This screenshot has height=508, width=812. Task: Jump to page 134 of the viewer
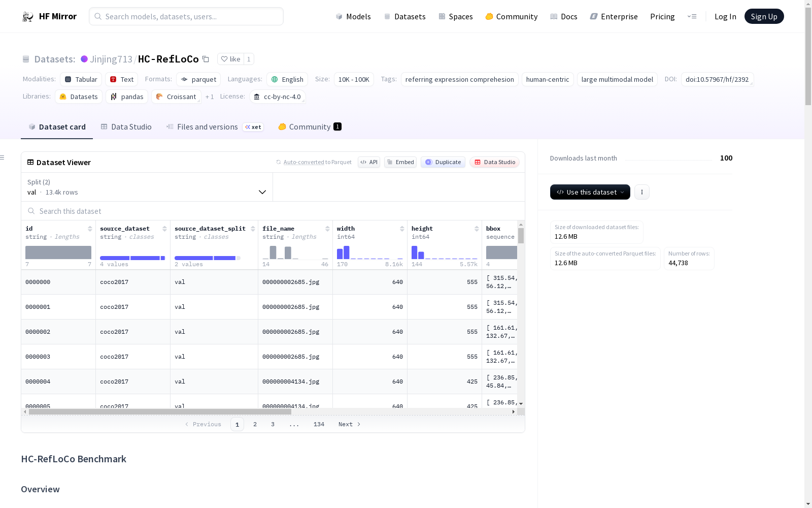click(x=319, y=424)
